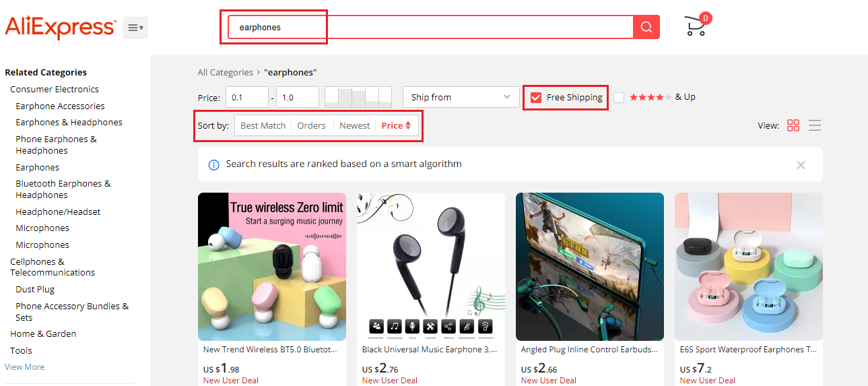Open Consumer Electronics category
The width and height of the screenshot is (868, 386).
pos(55,89)
